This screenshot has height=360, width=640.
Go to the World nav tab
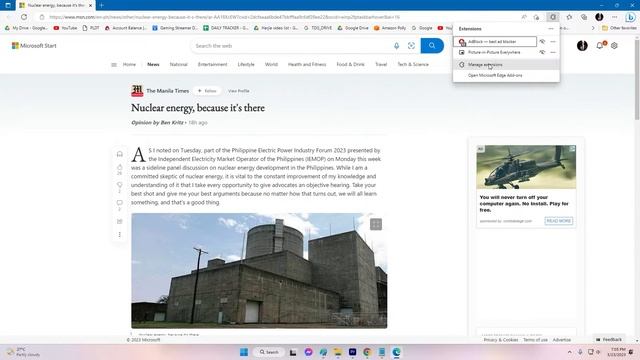(271, 64)
